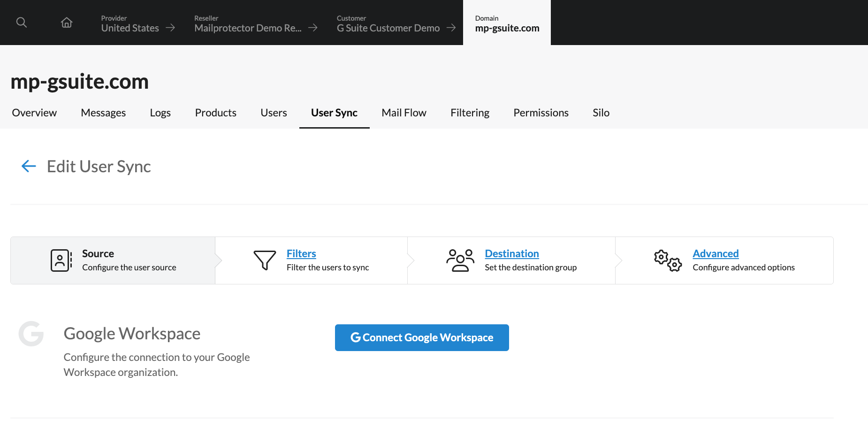Click the Source contact book icon
Screen dimensions: 868x444
pyautogui.click(x=61, y=260)
